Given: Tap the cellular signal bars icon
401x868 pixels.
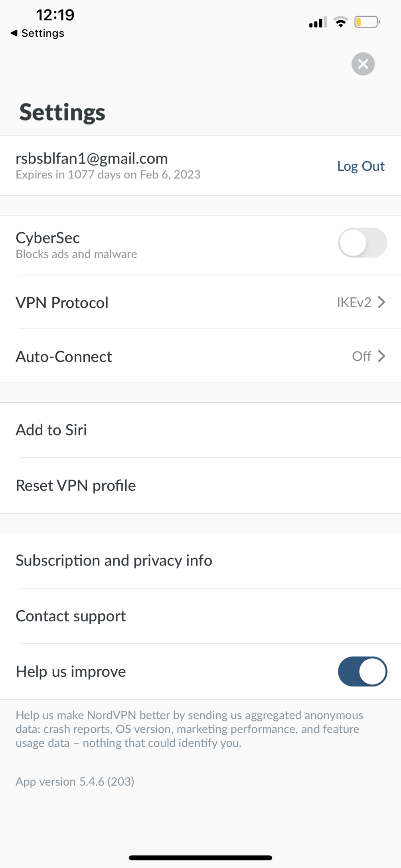Looking at the screenshot, I should pyautogui.click(x=318, y=22).
